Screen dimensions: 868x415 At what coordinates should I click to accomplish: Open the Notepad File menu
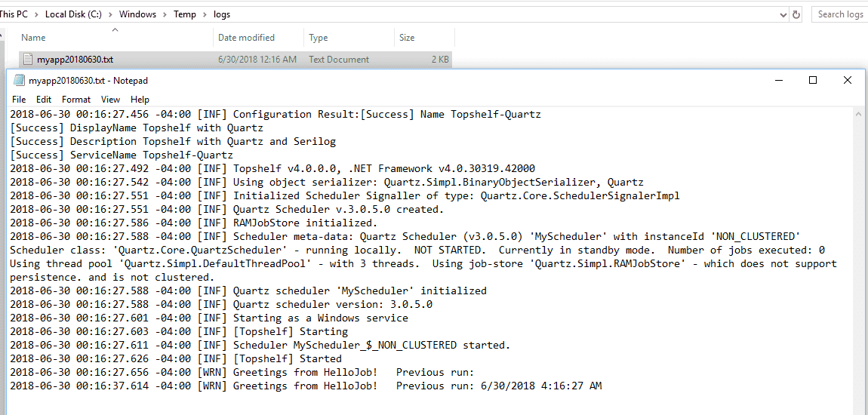(x=19, y=100)
